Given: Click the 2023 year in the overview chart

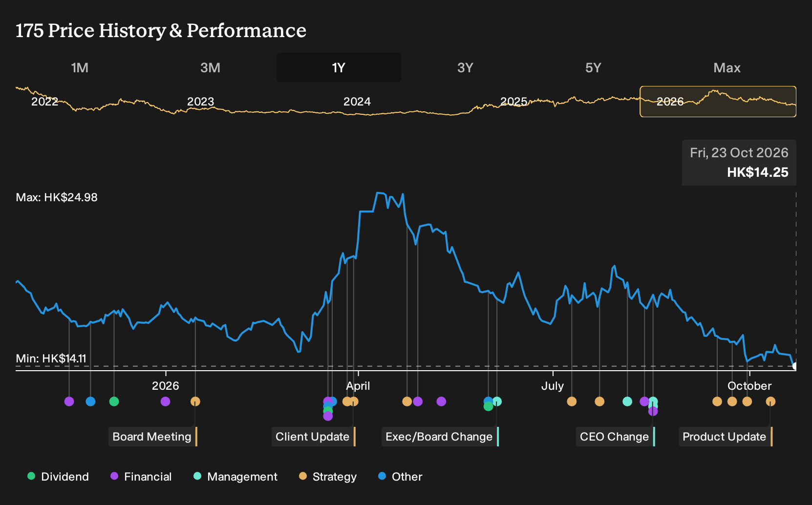Looking at the screenshot, I should pos(201,102).
